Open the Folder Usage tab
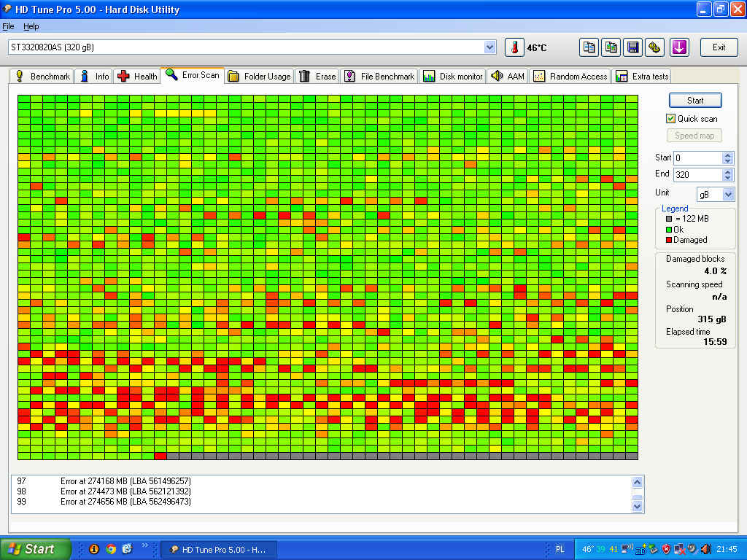The width and height of the screenshot is (747, 560). coord(260,76)
